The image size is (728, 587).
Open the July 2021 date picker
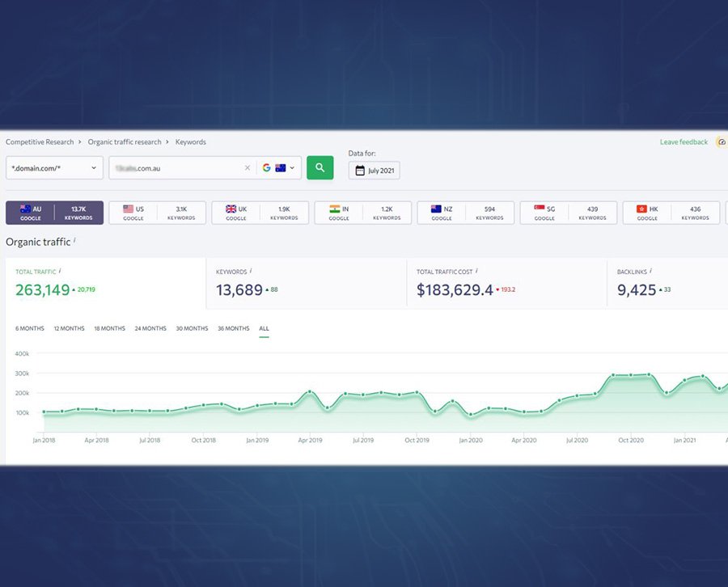point(375,171)
